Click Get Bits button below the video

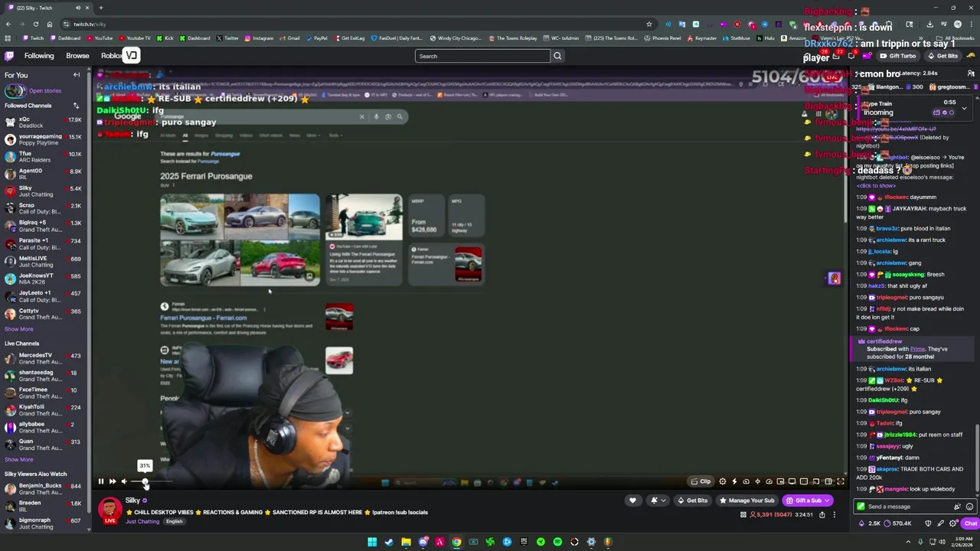693,500
